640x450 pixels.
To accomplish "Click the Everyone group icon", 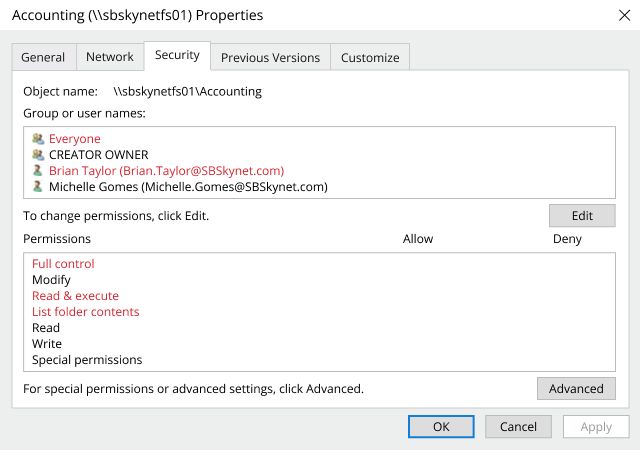I will click(38, 139).
